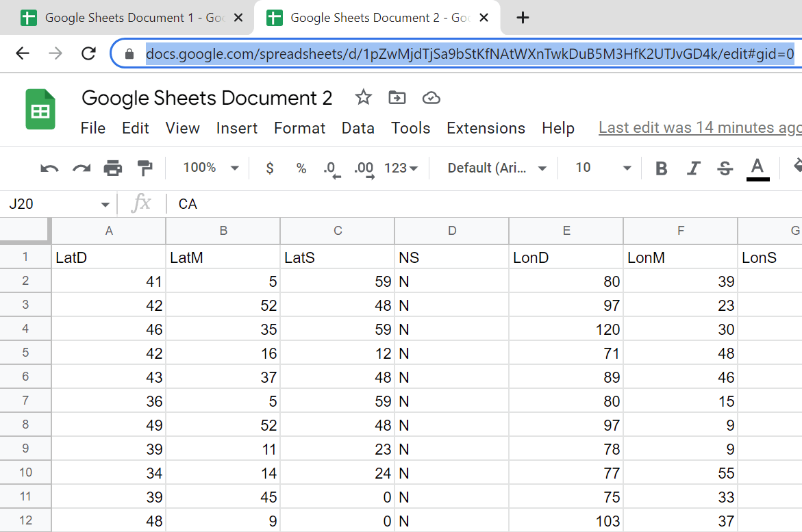Toggle Italic formatting
The width and height of the screenshot is (802, 532).
point(694,168)
